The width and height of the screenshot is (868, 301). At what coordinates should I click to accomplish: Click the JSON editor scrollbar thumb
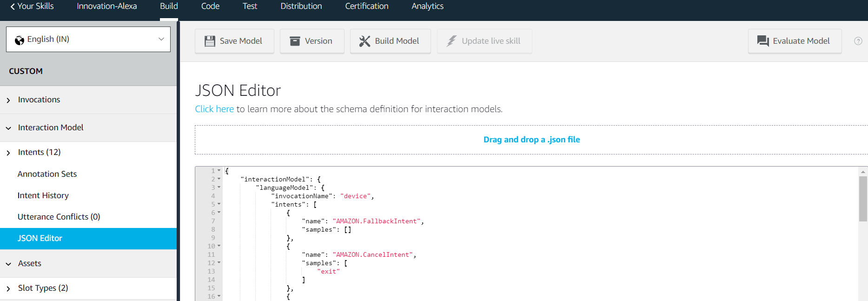click(x=863, y=199)
